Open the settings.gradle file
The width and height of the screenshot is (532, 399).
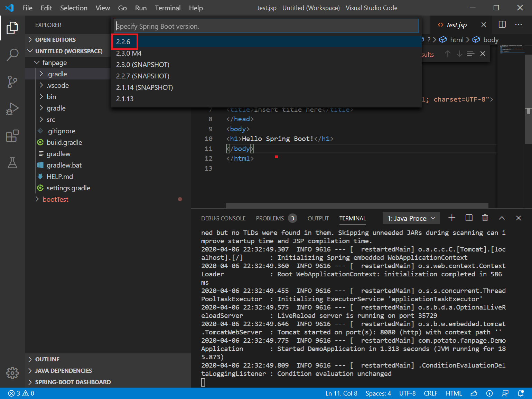[108, 188]
